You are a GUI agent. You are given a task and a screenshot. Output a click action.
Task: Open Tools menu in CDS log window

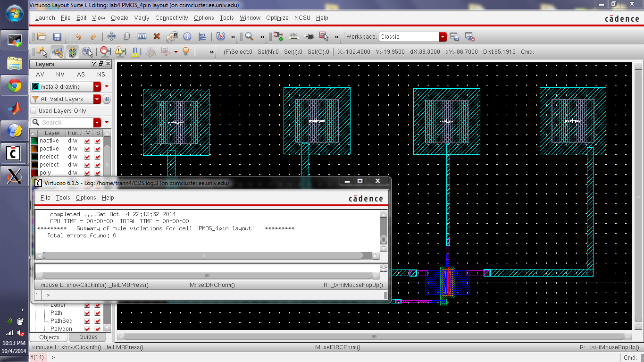tap(63, 198)
